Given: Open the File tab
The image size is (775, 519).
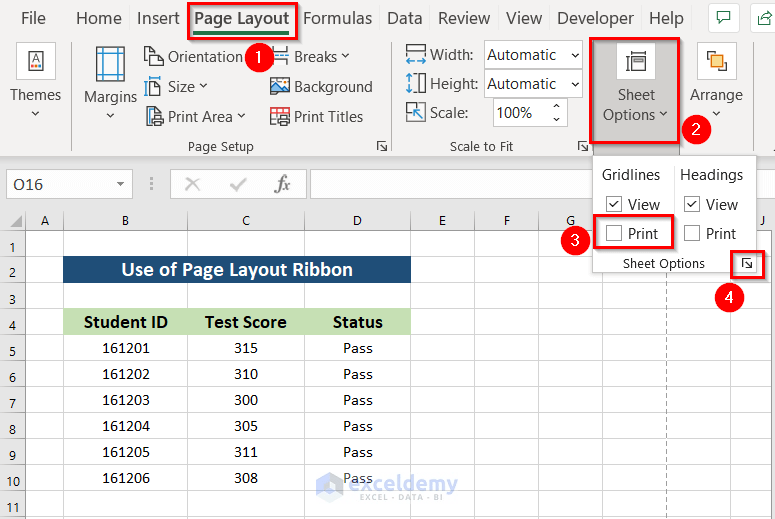Looking at the screenshot, I should tap(33, 18).
